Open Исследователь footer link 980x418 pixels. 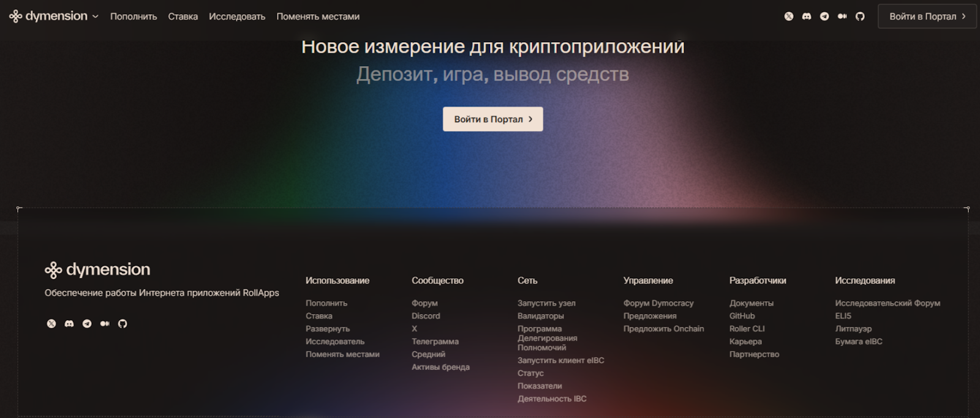coord(335,341)
